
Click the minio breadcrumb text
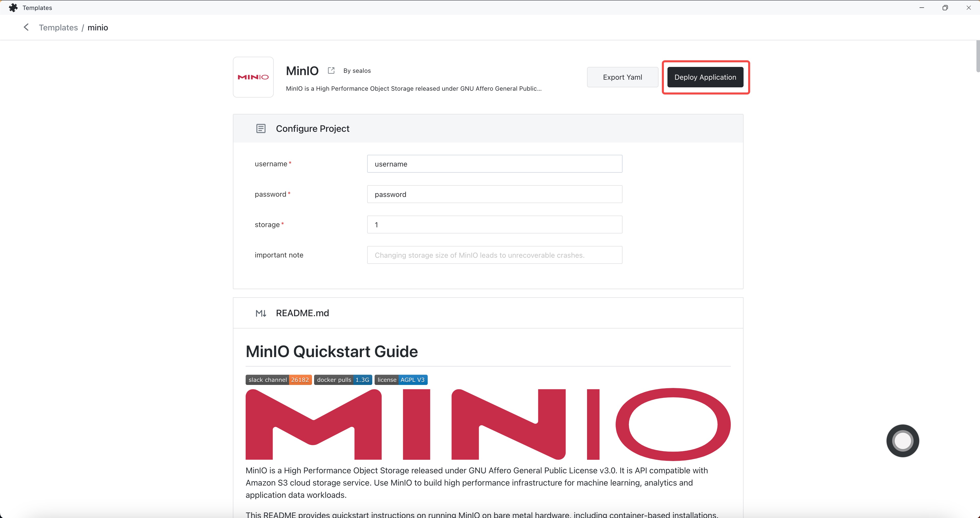[98, 27]
